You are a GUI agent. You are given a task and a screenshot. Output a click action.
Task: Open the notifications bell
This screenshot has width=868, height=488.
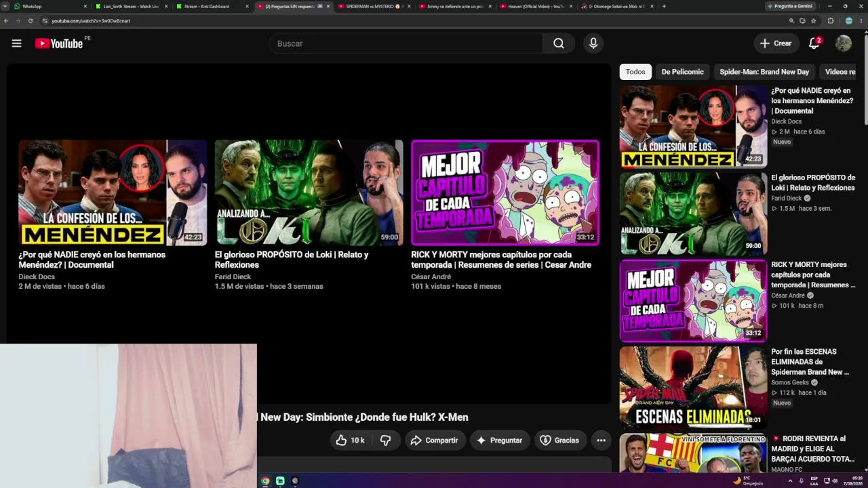pyautogui.click(x=814, y=43)
